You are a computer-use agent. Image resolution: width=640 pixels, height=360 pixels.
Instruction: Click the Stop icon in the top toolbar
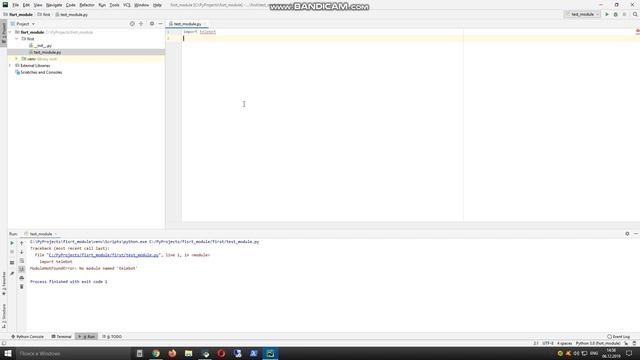(x=624, y=14)
